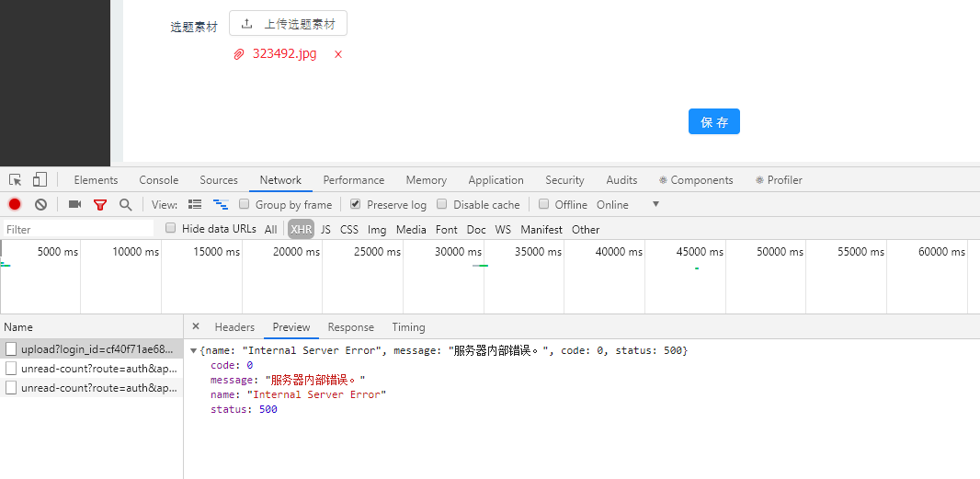Stop recording network log with red button

click(15, 205)
